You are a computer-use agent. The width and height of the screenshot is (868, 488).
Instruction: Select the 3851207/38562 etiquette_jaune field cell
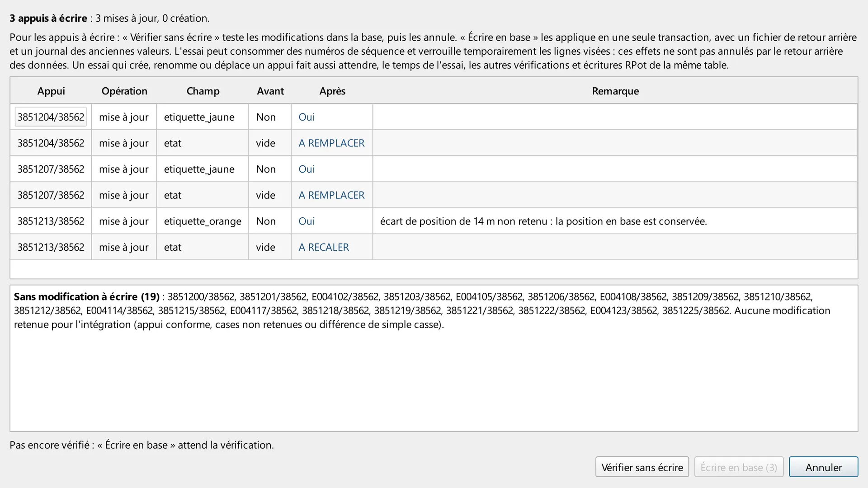coord(203,169)
